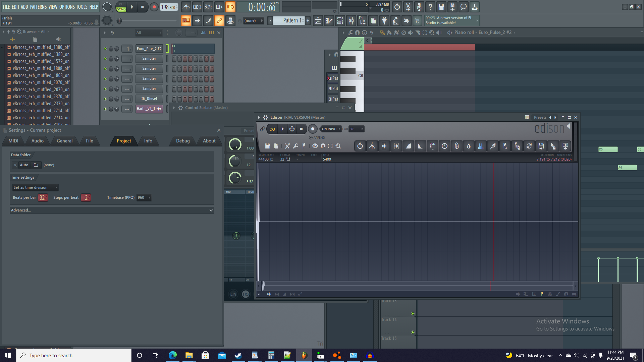Viewport: 644px width, 362px height.
Task: Click the save project floppy icon
Action: coord(441,7)
